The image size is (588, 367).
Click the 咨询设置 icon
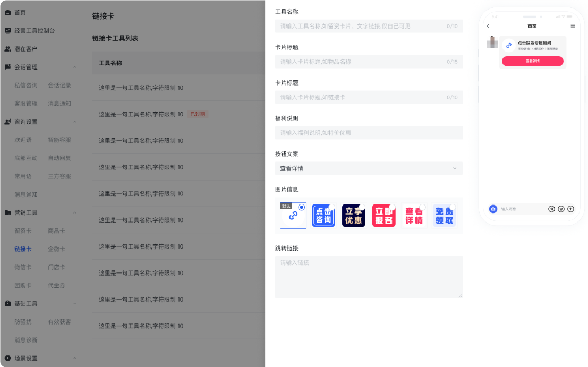click(7, 122)
